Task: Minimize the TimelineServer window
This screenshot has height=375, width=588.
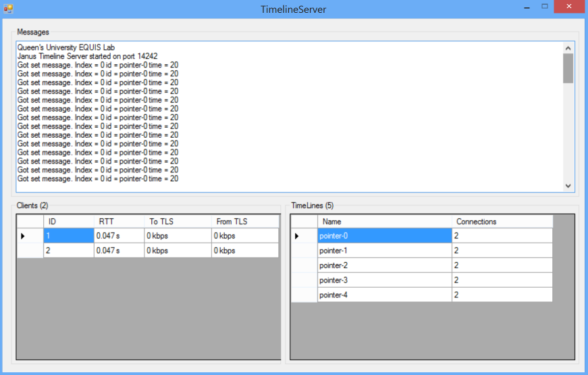Action: 527,7
